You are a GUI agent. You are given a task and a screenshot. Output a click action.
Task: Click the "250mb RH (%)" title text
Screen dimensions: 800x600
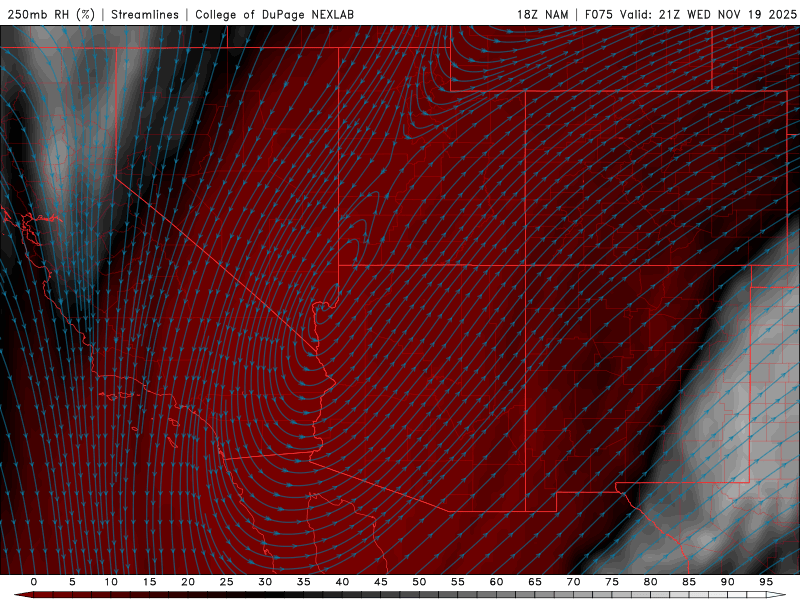pyautogui.click(x=51, y=14)
